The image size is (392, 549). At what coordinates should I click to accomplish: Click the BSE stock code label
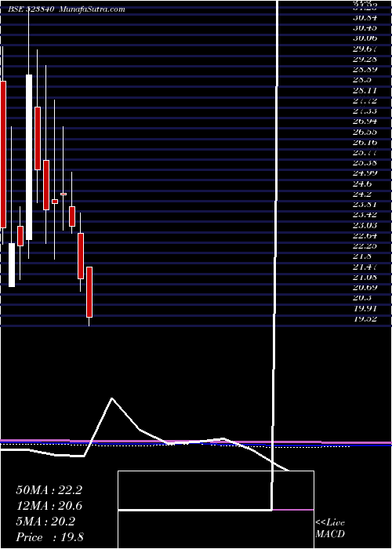click(x=31, y=9)
